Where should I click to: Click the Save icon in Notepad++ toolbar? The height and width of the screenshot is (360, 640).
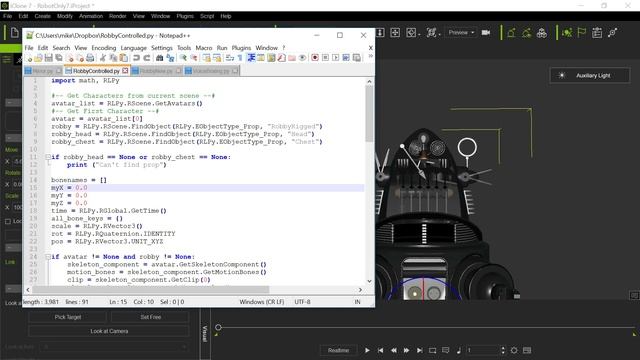[49, 58]
